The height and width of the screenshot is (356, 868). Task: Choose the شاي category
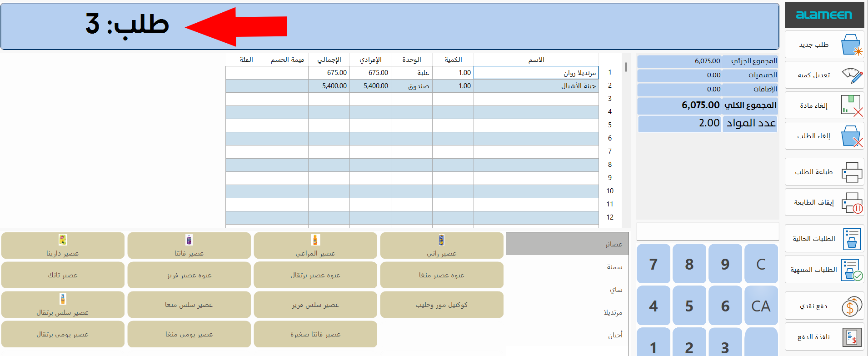click(x=567, y=290)
